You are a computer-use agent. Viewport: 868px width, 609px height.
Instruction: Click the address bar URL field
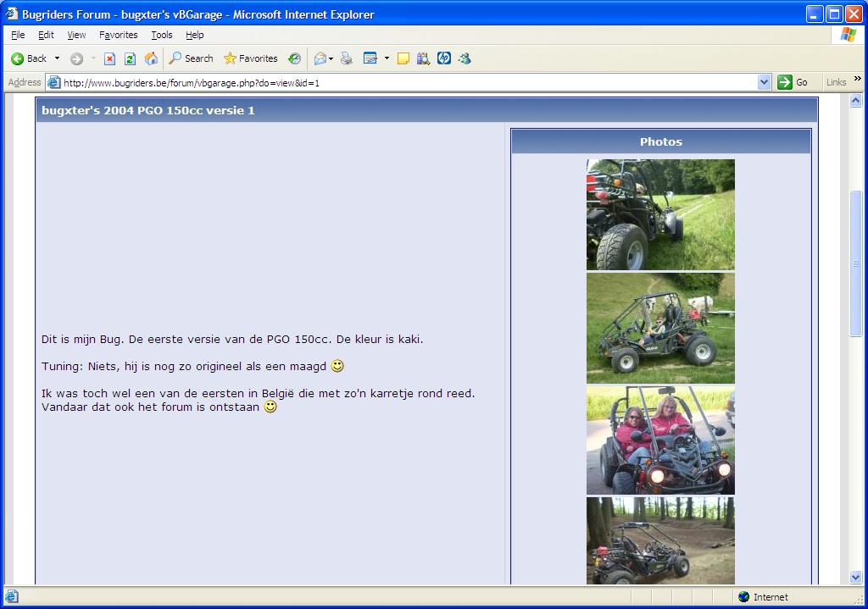click(x=407, y=82)
